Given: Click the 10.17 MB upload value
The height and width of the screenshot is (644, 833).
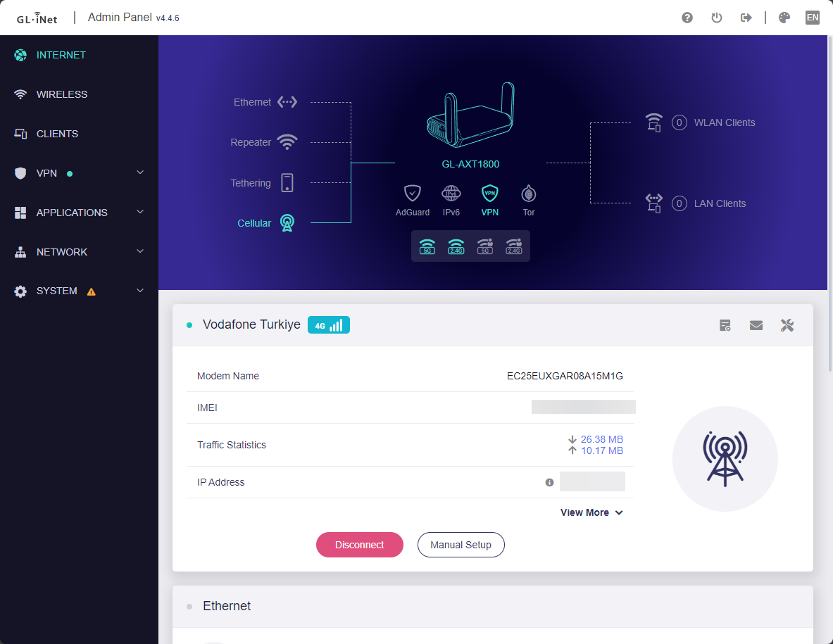Looking at the screenshot, I should pyautogui.click(x=601, y=450).
